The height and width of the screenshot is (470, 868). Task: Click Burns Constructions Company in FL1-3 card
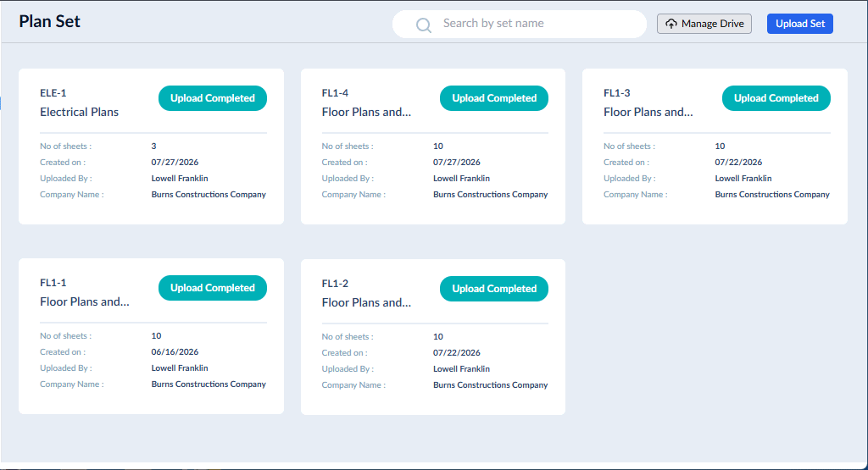772,195
